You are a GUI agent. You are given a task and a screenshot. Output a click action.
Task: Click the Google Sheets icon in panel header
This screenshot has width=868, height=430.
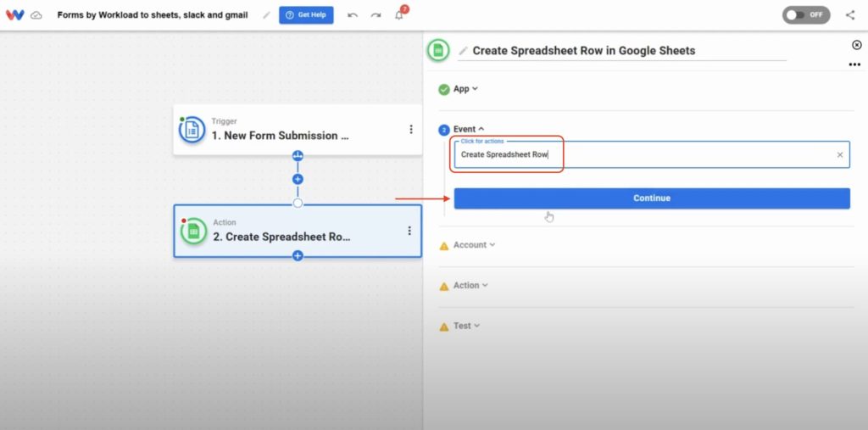pyautogui.click(x=438, y=50)
